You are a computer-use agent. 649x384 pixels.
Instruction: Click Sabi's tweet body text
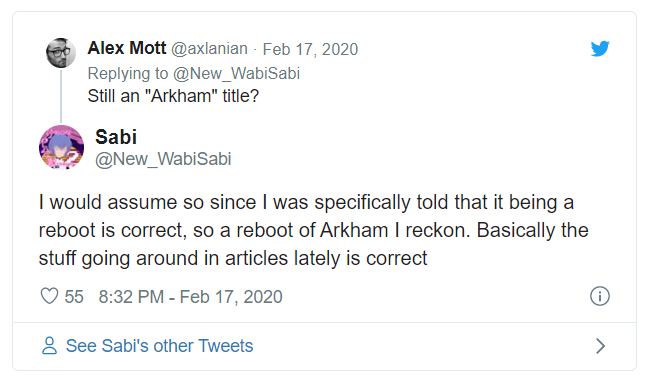pyautogui.click(x=313, y=230)
